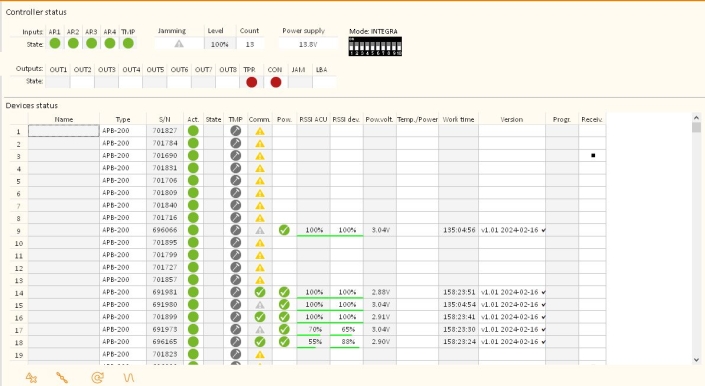Viewport: 705px width, 386px height.
Task: Click the black Receiv. marker in row 3
Action: 593,155
